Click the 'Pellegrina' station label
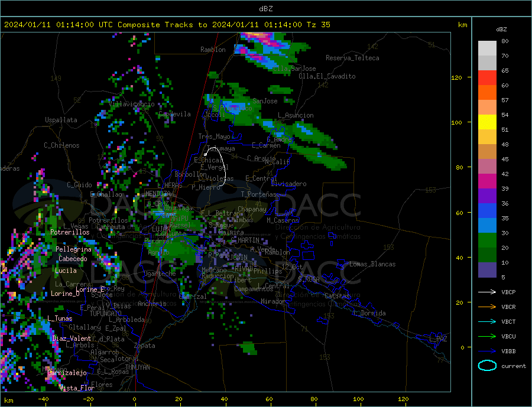 tap(73, 249)
